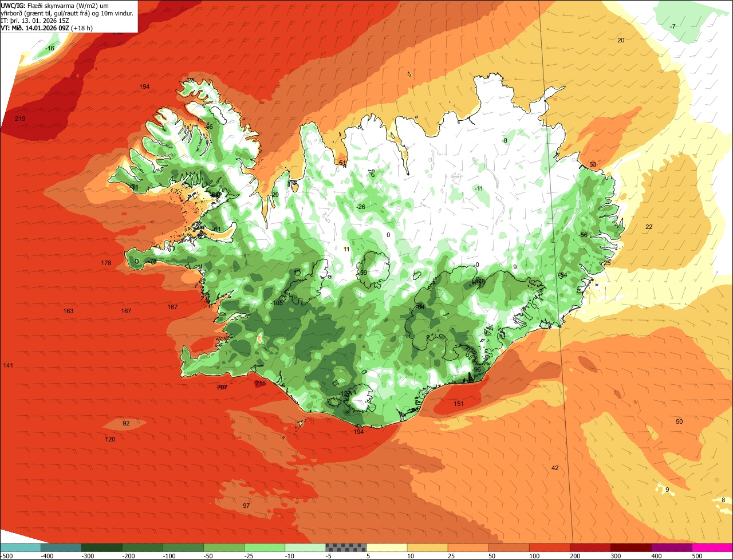Image resolution: width=733 pixels, height=560 pixels.
Task: Click the UWC/IG title text in header
Action: click(x=13, y=5)
